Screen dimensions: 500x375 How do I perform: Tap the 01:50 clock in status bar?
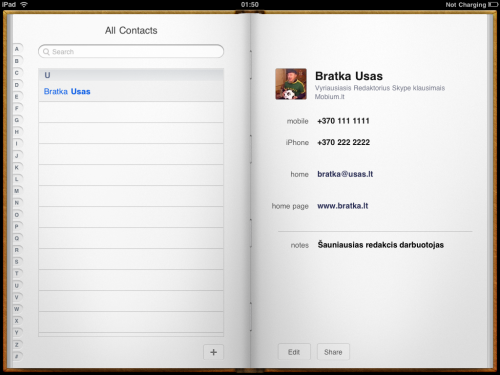pos(250,5)
